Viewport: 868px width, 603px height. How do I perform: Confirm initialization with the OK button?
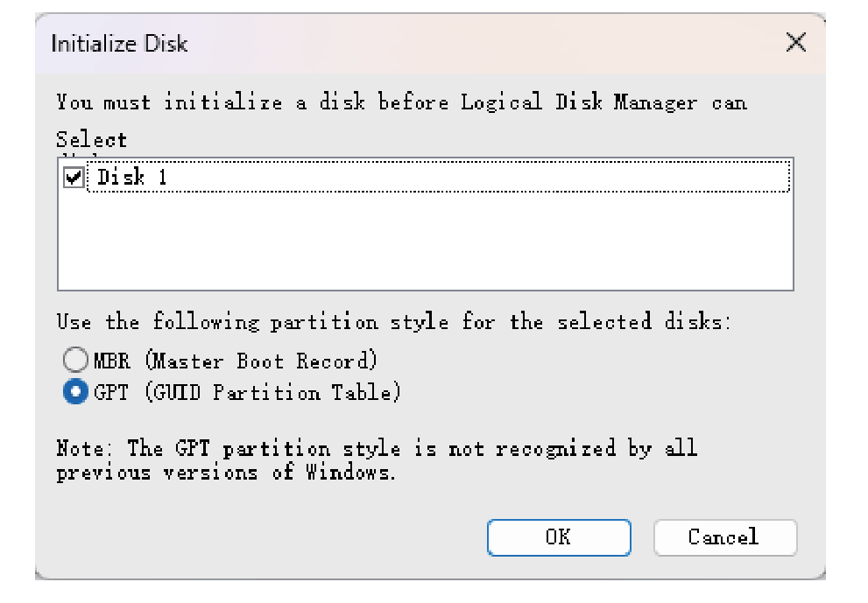[x=559, y=537]
